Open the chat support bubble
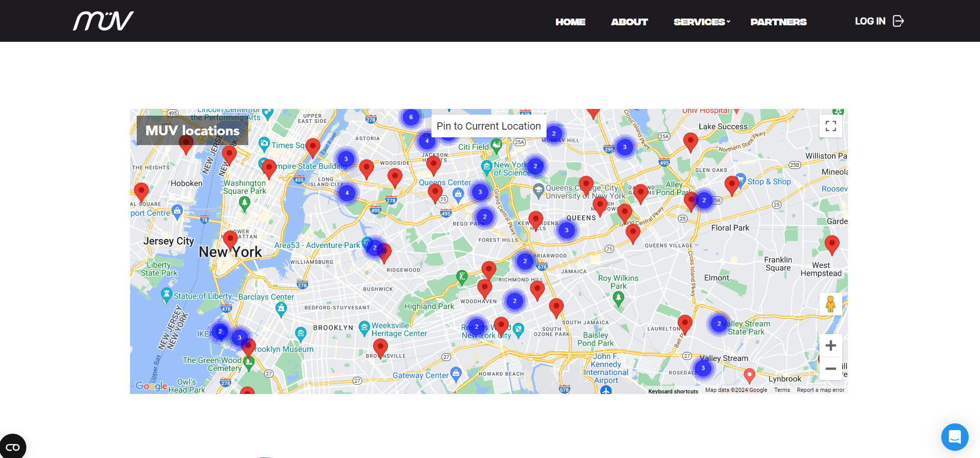Image resolution: width=980 pixels, height=458 pixels. tap(954, 437)
